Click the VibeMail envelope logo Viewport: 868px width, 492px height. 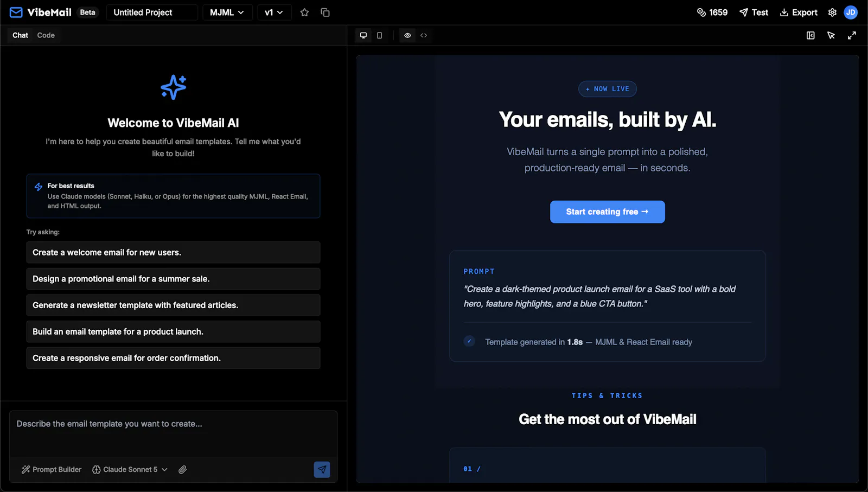[16, 12]
